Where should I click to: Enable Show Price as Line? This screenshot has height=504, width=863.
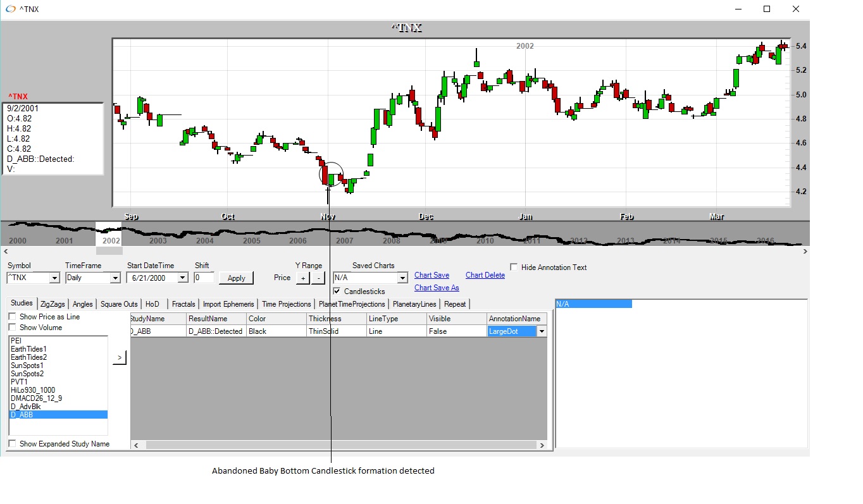tap(12, 317)
